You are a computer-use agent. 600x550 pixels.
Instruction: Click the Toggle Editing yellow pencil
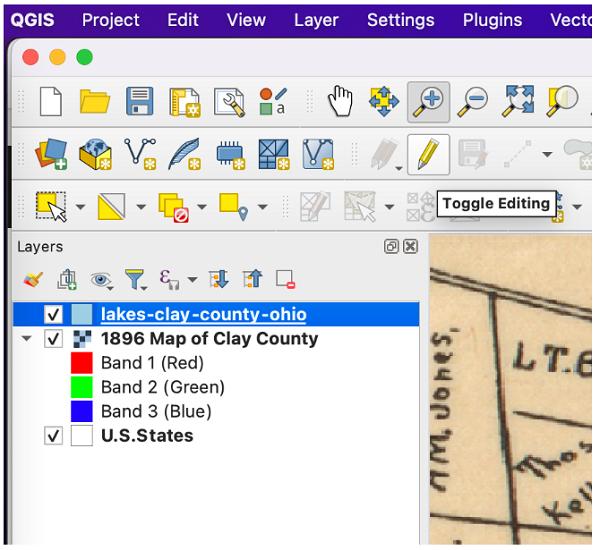click(428, 155)
